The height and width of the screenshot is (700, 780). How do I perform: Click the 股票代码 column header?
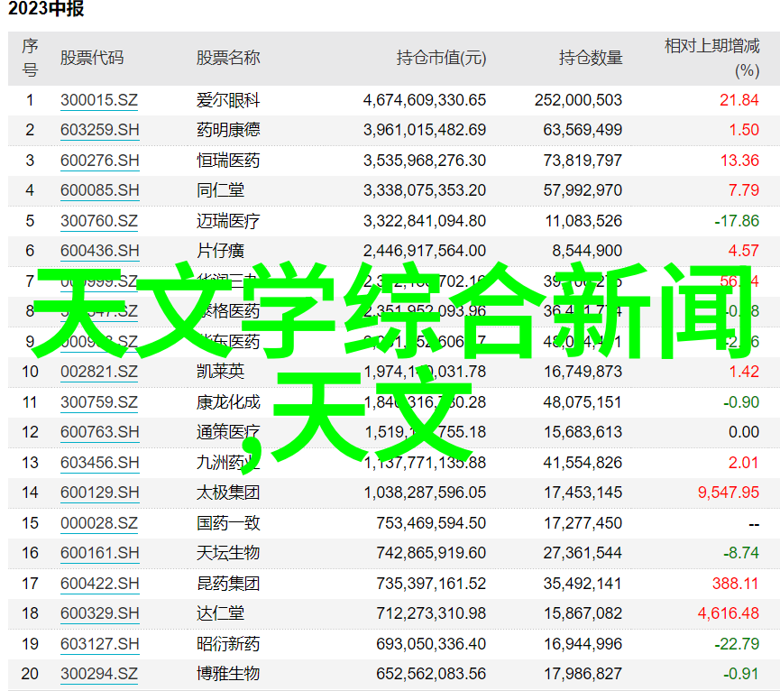click(x=92, y=58)
